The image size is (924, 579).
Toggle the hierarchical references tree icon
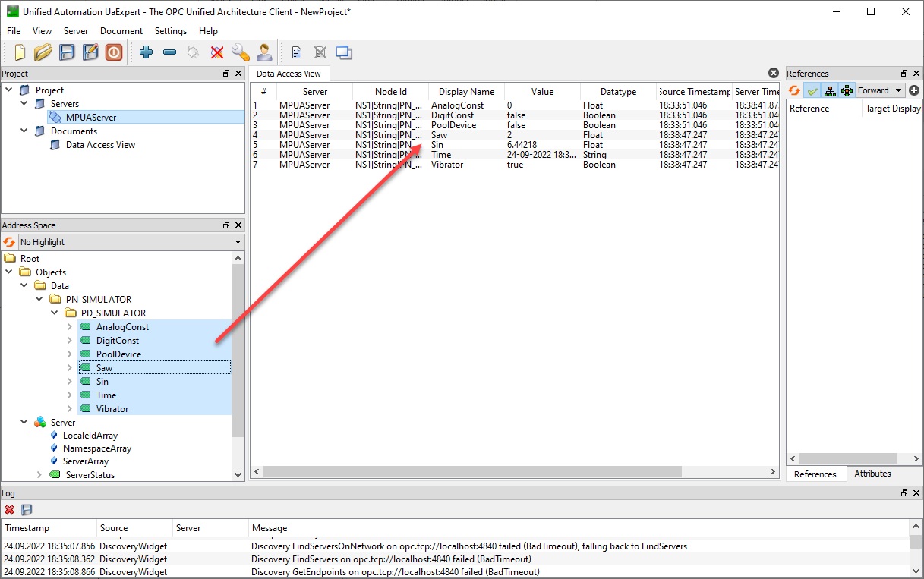pos(830,90)
